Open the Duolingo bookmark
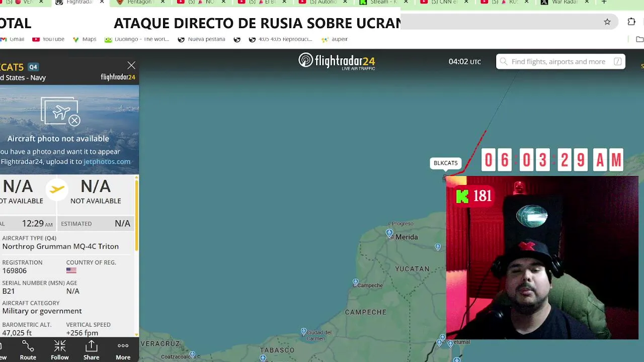 click(x=137, y=39)
